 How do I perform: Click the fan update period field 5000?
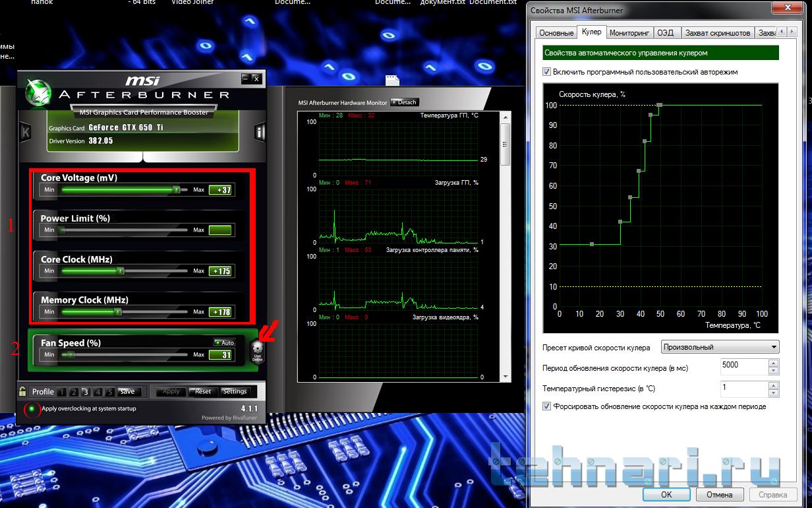744,366
